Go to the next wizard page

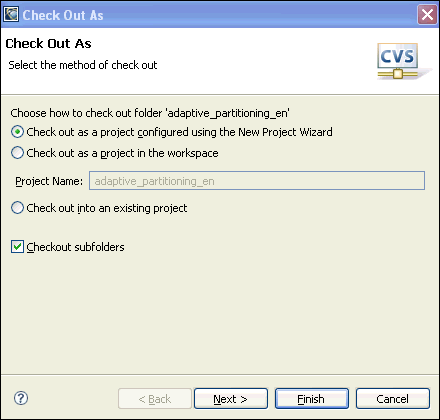pos(231,398)
